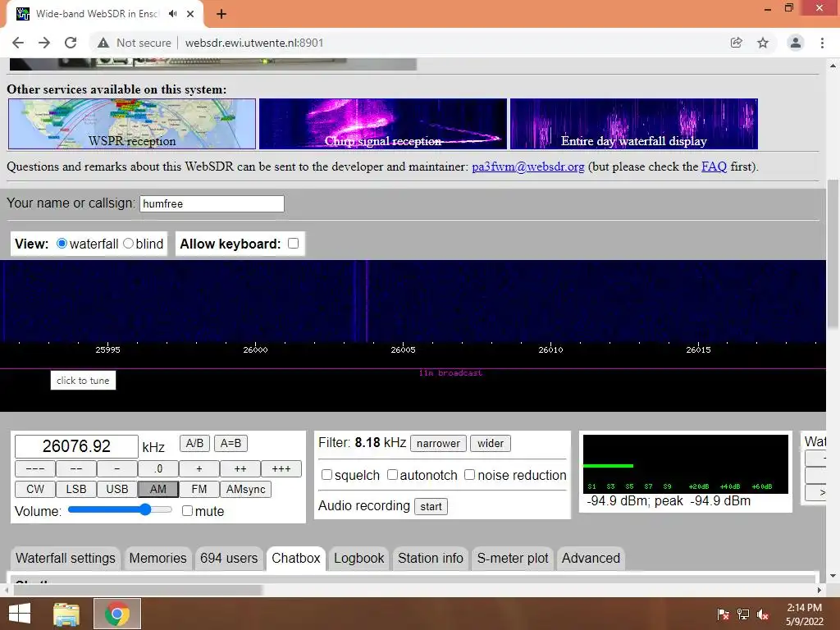Make the filter narrower
Viewport: 840px width, 630px height.
pos(438,444)
